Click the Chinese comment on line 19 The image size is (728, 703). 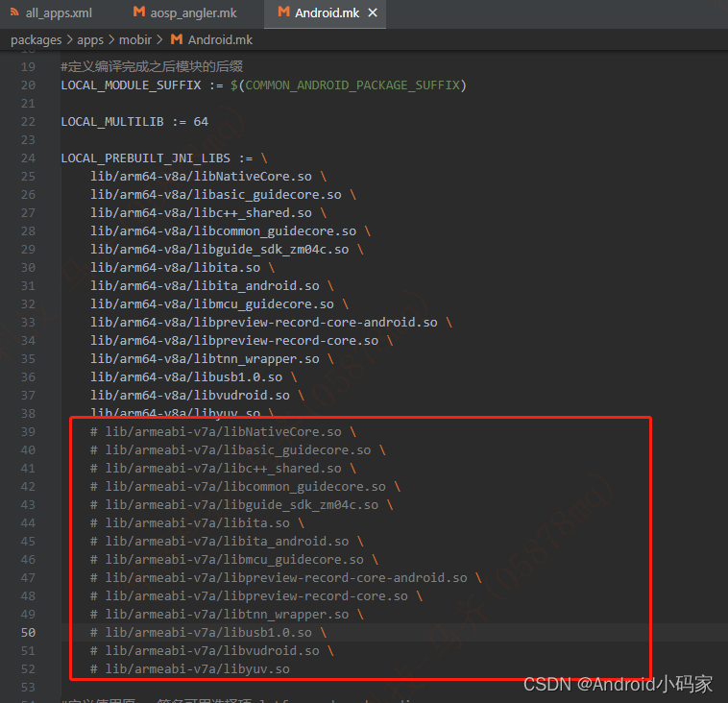[x=152, y=67]
